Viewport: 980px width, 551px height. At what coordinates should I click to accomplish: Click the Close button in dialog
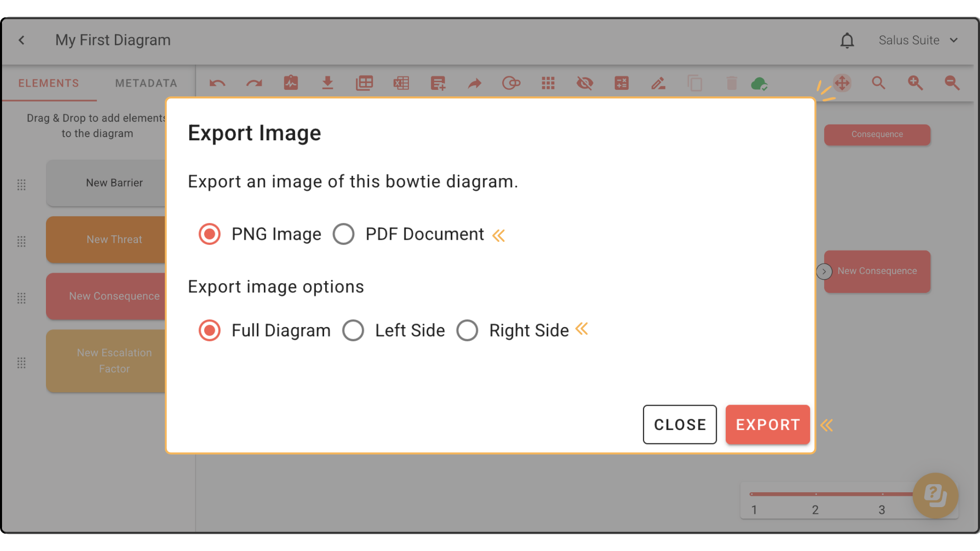680,424
